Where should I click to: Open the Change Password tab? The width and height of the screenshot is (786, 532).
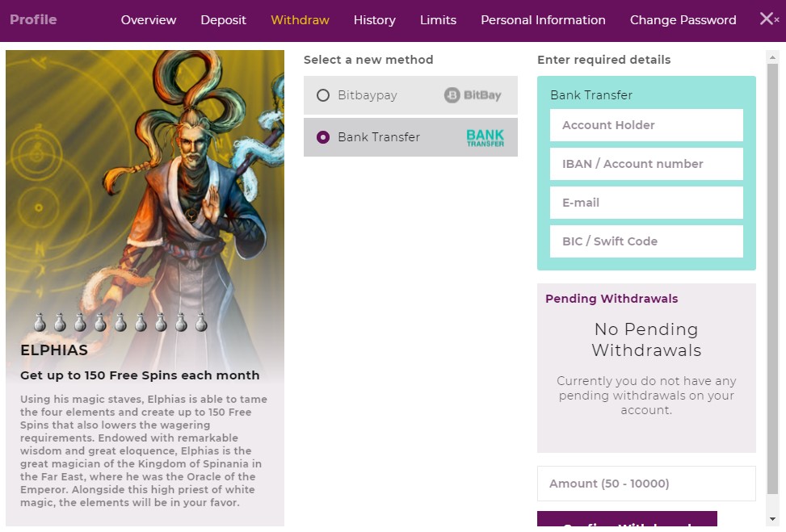[683, 20]
